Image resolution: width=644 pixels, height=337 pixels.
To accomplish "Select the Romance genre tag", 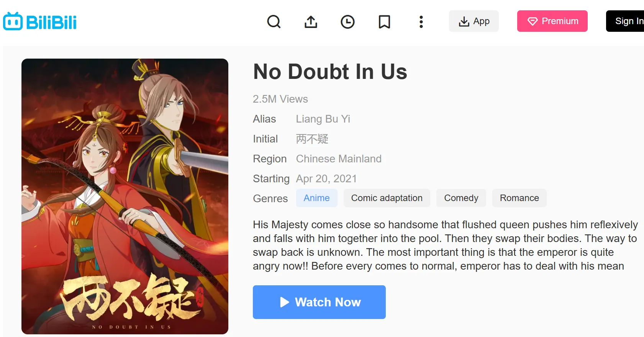I will [519, 198].
